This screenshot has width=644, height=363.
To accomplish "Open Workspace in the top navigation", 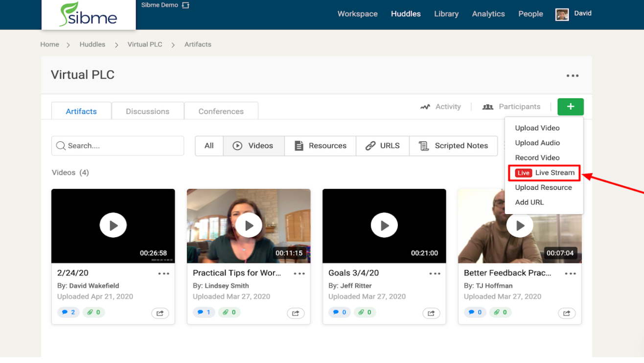I will click(358, 14).
